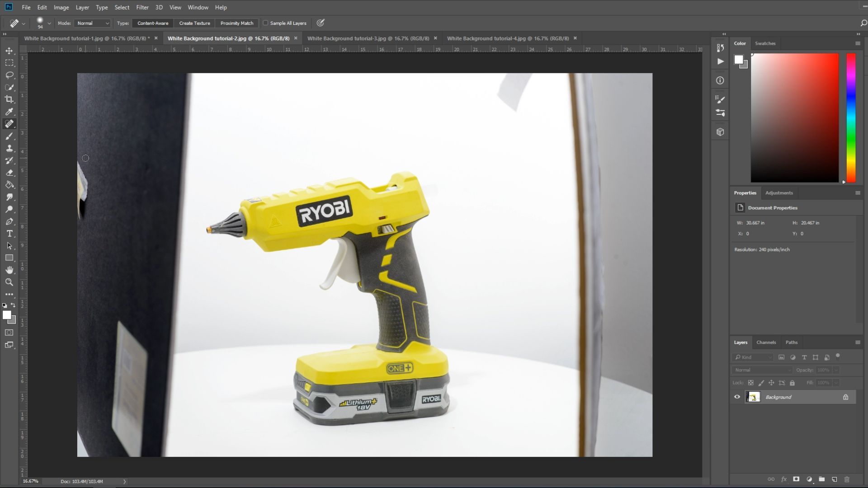868x488 pixels.
Task: Open the 3D panel via its cube icon
Action: [x=720, y=131]
